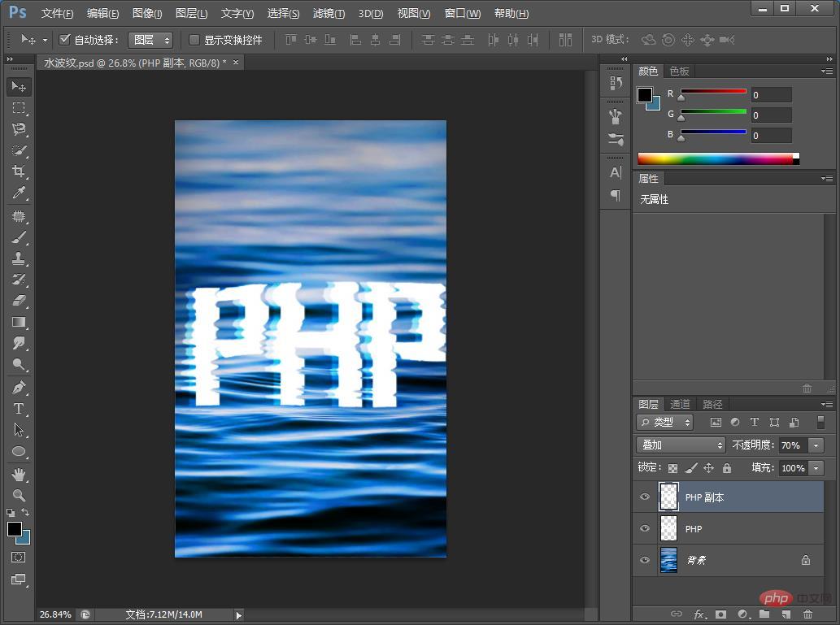Select the Horizontal Type tool
Viewport: 840px width, 625px height.
point(19,408)
